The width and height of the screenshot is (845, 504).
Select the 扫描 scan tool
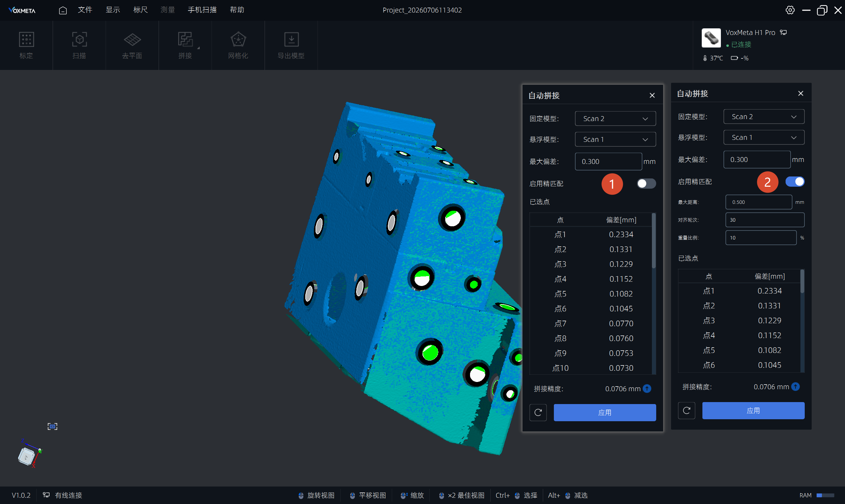(x=79, y=46)
